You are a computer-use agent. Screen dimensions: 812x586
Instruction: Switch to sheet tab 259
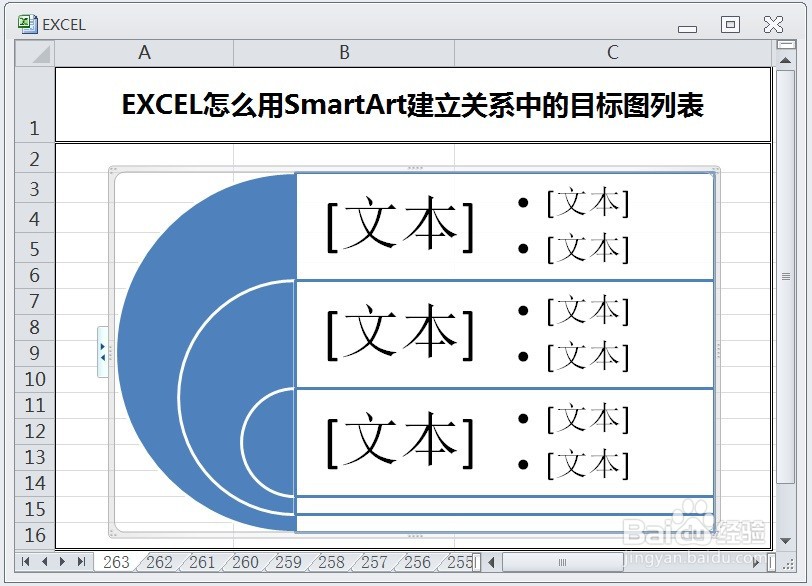pyautogui.click(x=288, y=562)
